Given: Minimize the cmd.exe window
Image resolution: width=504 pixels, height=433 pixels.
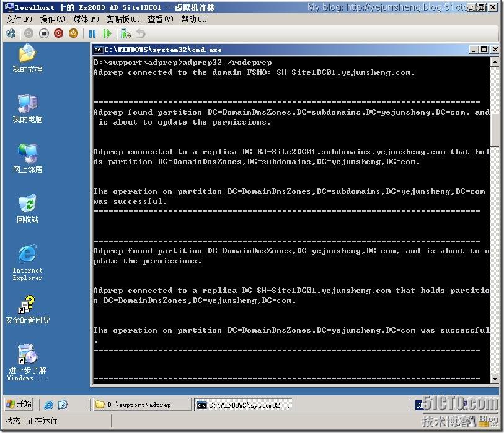Looking at the screenshot, I should click(473, 50).
